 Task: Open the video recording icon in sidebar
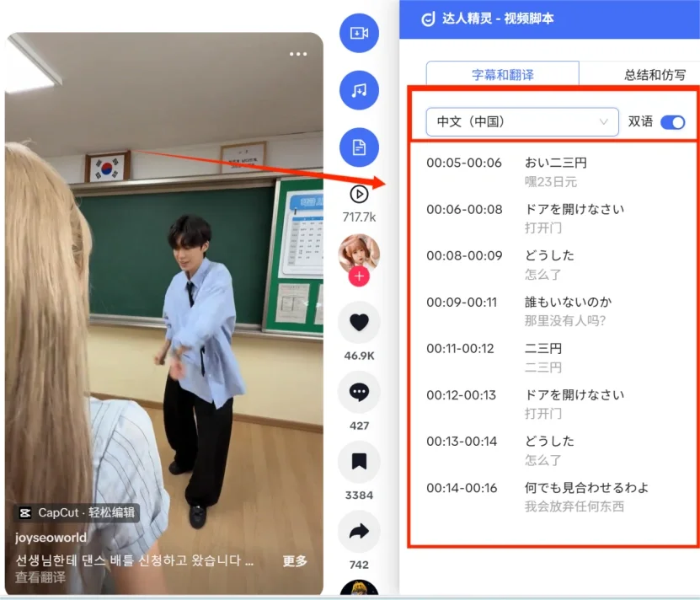(359, 34)
